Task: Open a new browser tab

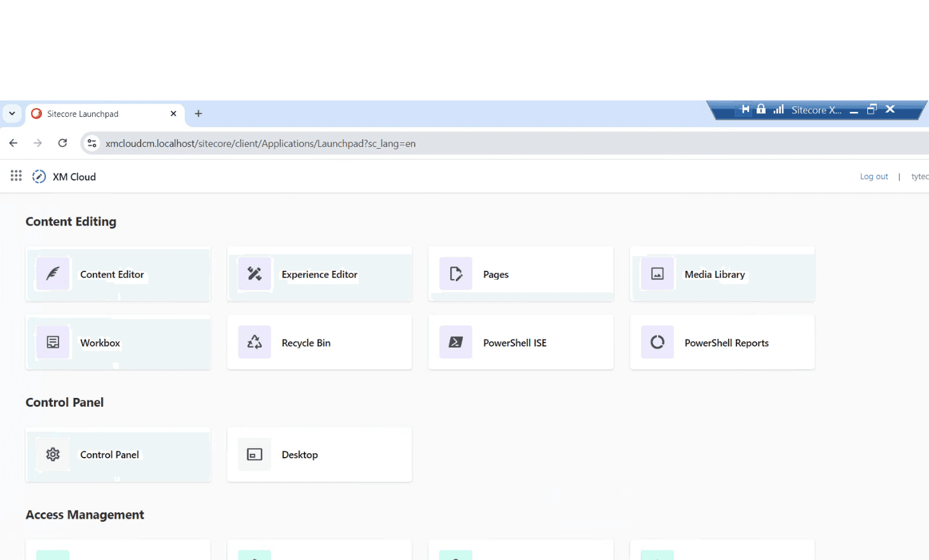Action: click(x=198, y=113)
